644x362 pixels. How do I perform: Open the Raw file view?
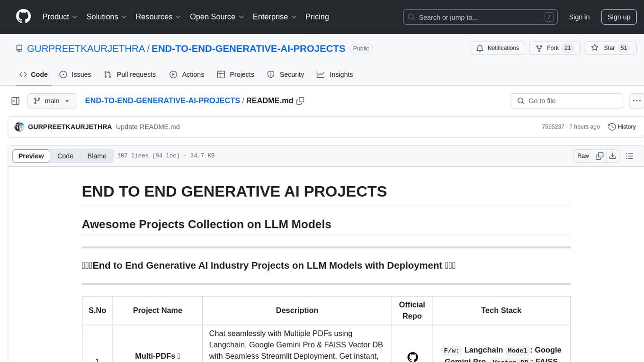(583, 156)
